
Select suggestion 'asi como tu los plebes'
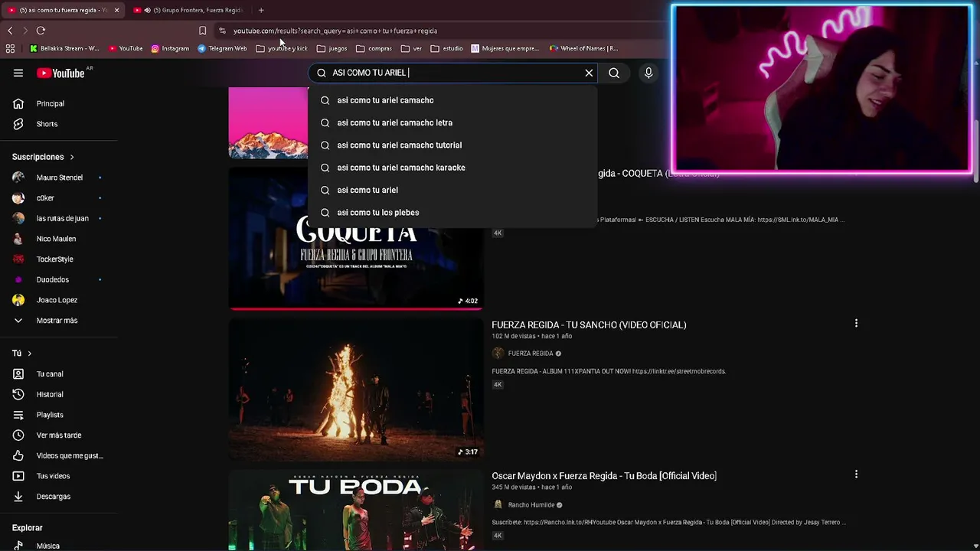coord(452,213)
